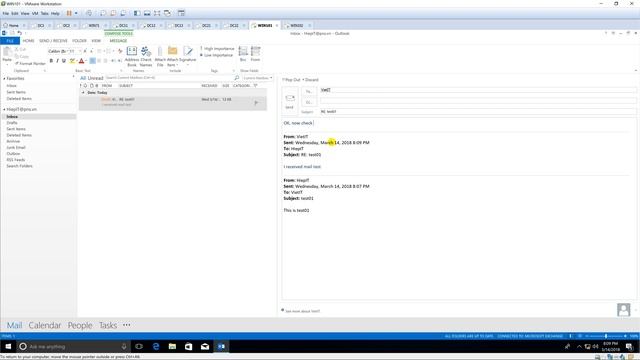
Task: Toggle italic formatting in Basic Text
Action: (58, 61)
